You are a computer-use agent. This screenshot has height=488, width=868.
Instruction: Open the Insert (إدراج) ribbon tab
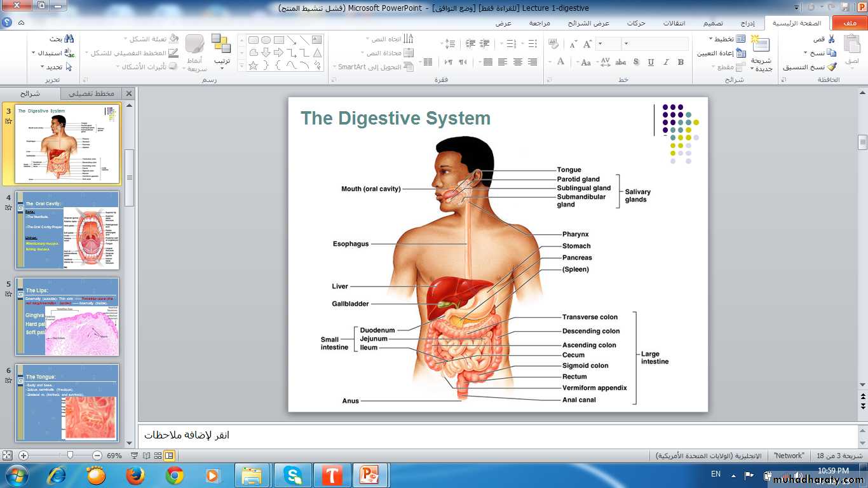(748, 24)
